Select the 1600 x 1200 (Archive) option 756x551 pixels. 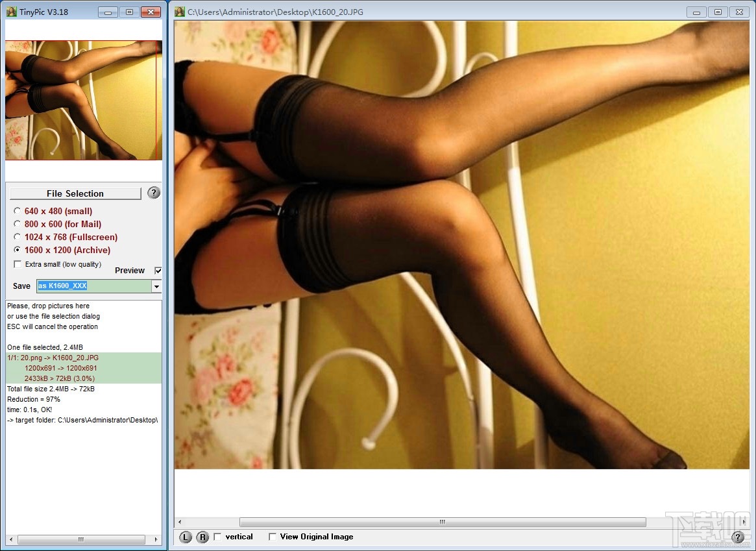[x=18, y=250]
